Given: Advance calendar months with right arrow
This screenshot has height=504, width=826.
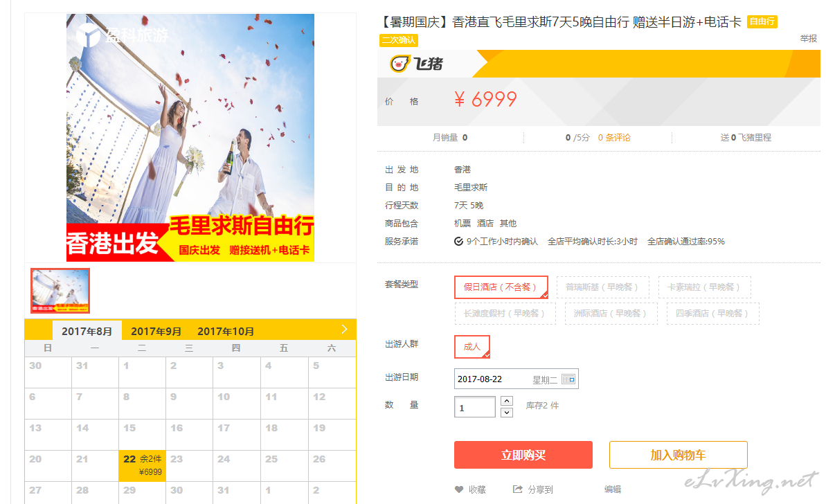Looking at the screenshot, I should (x=345, y=329).
